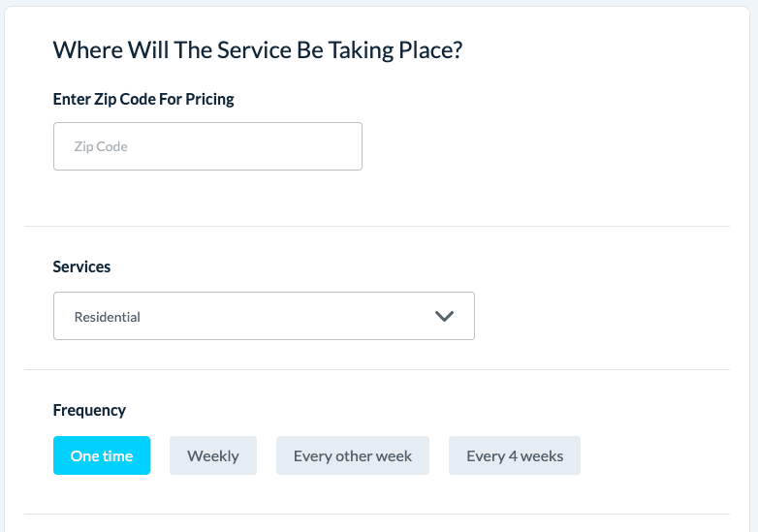Image resolution: width=758 pixels, height=532 pixels.
Task: Click the Enter Zip Code For Pricing label
Action: (x=143, y=99)
